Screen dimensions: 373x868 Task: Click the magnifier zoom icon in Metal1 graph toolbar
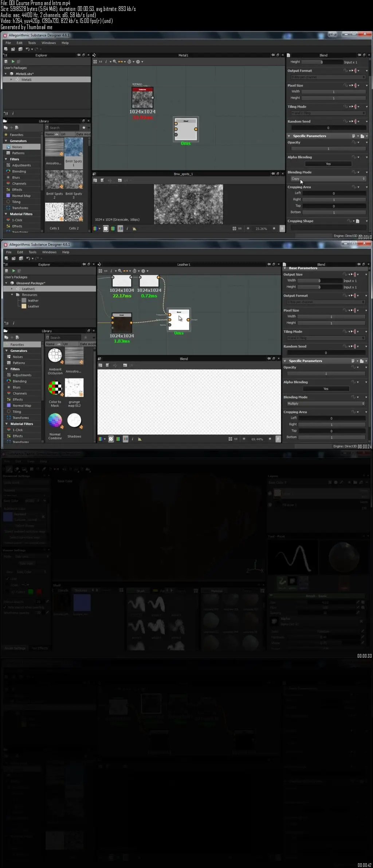pos(115,62)
